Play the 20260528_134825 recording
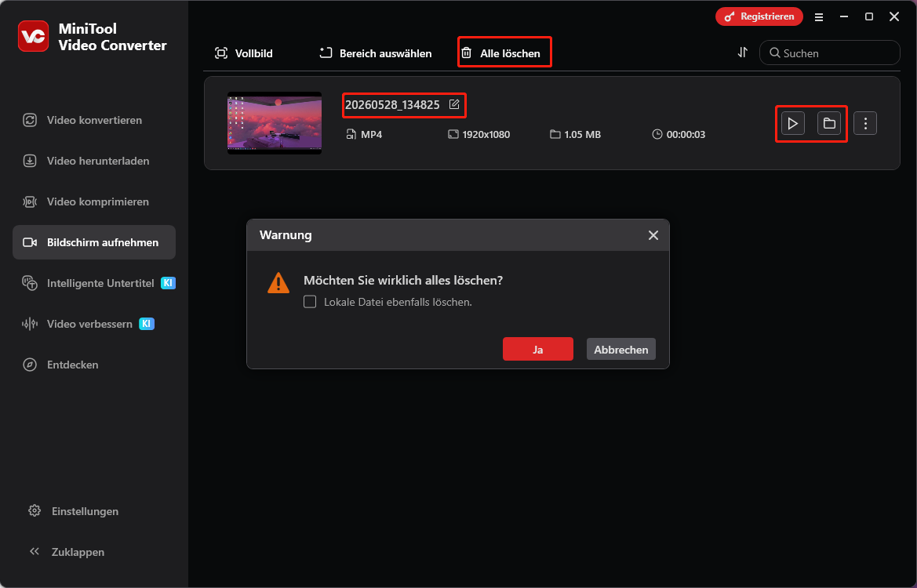The height and width of the screenshot is (588, 917). [792, 123]
